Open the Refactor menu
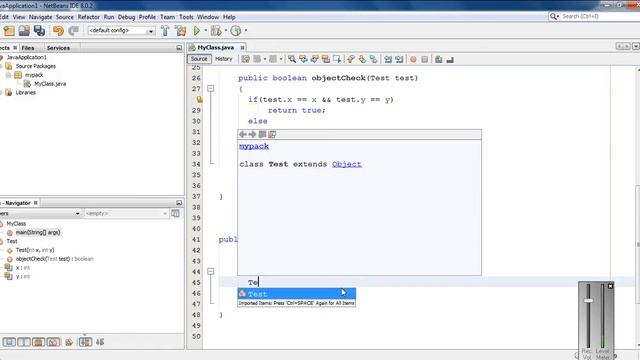640x360 pixels. pyautogui.click(x=89, y=17)
